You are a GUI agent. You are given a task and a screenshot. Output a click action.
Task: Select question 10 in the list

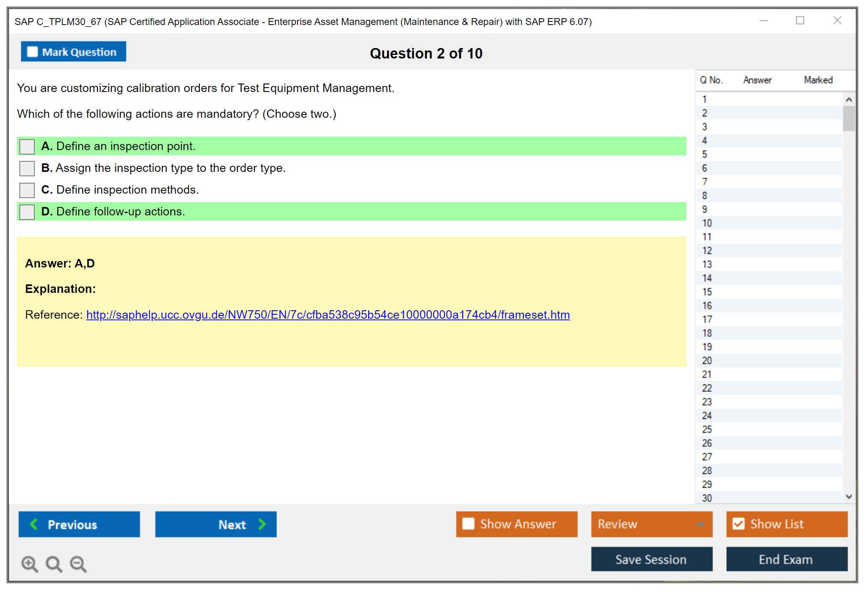click(x=707, y=223)
